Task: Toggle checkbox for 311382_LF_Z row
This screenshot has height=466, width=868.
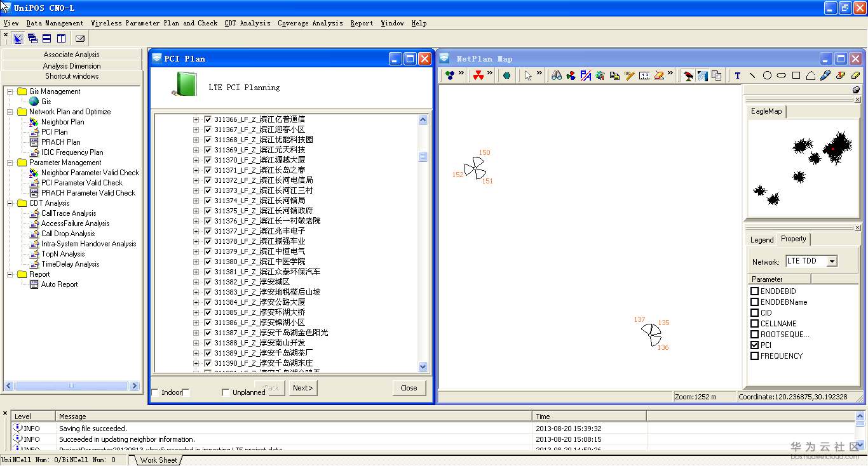Action: [207, 282]
